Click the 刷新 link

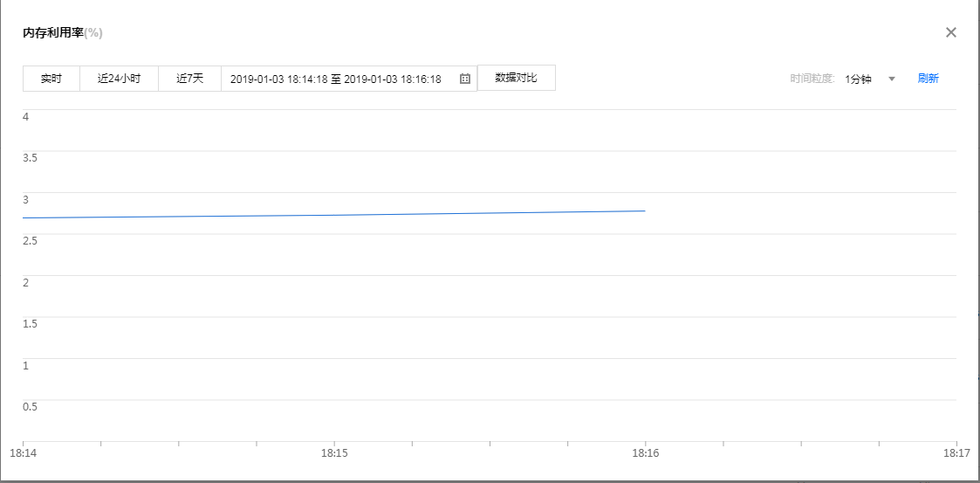click(928, 79)
